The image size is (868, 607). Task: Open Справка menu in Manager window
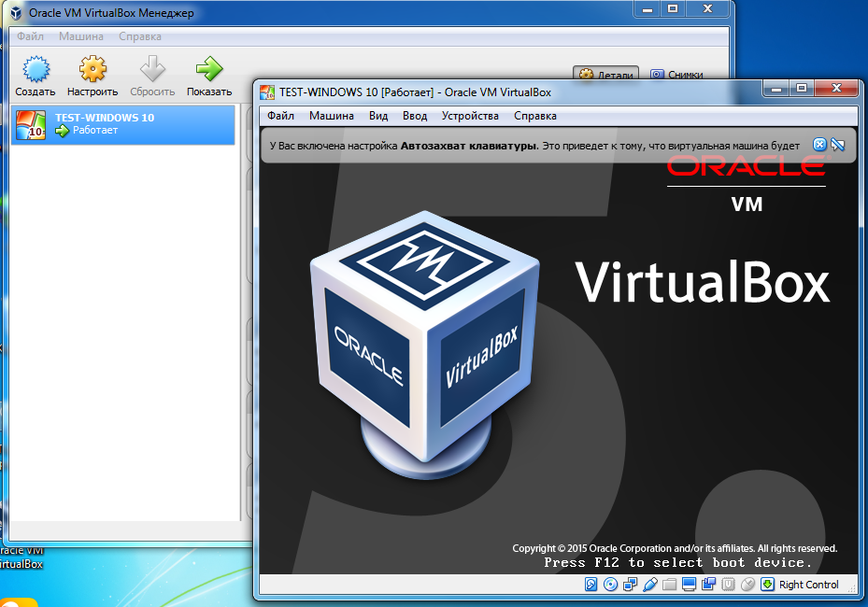[x=140, y=36]
